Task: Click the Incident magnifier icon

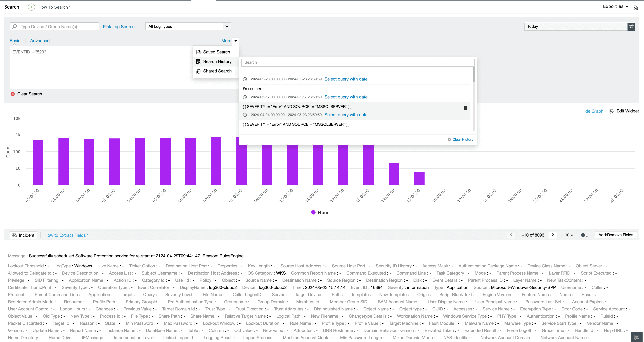Action: pyautogui.click(x=15, y=235)
